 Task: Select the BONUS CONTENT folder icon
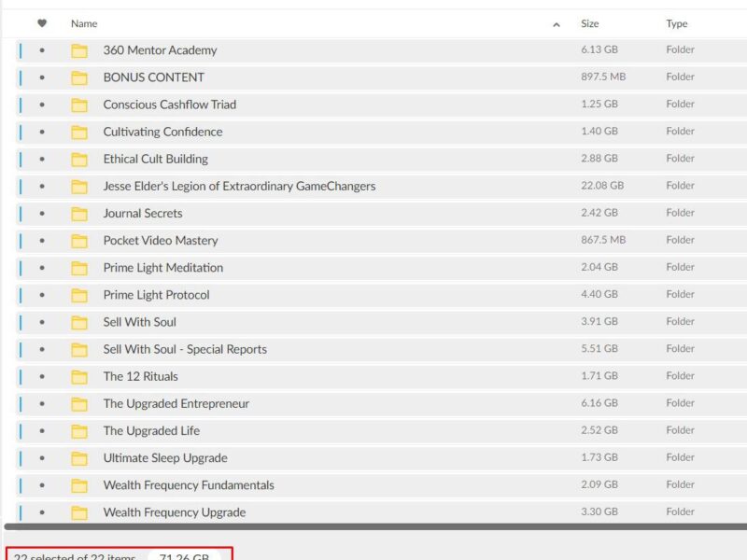point(79,77)
